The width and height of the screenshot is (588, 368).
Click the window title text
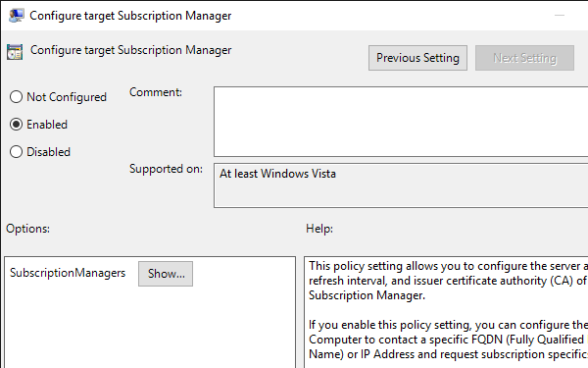pos(130,16)
